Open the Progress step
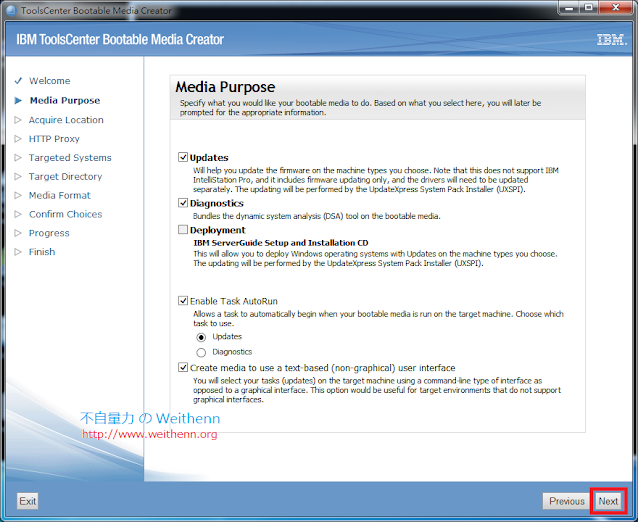 click(49, 233)
